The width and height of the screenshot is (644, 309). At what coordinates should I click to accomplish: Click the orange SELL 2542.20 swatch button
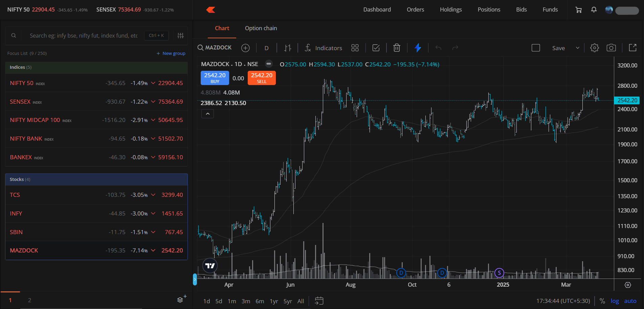click(x=261, y=78)
